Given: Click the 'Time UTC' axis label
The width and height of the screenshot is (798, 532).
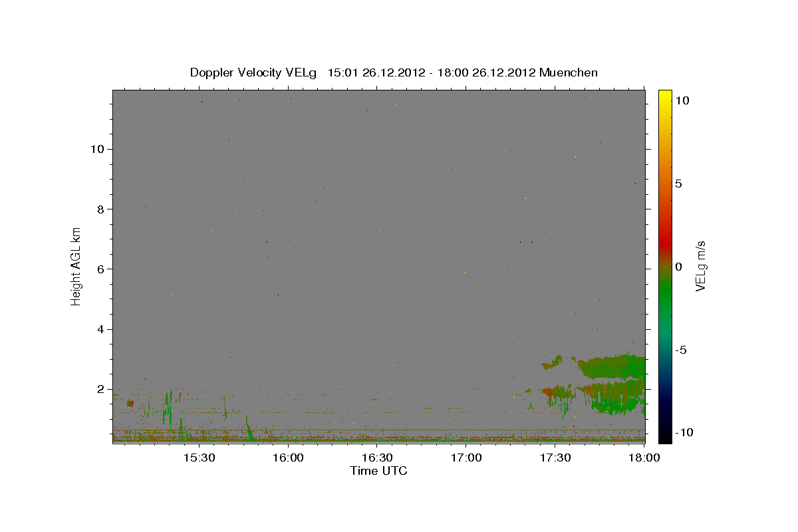Looking at the screenshot, I should pos(378,471).
